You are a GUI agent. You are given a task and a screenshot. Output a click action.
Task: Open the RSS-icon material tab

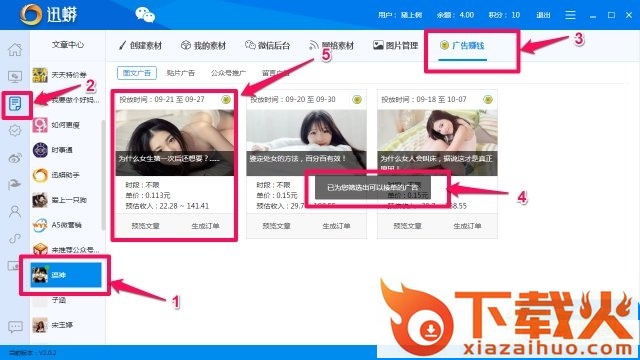pyautogui.click(x=331, y=45)
